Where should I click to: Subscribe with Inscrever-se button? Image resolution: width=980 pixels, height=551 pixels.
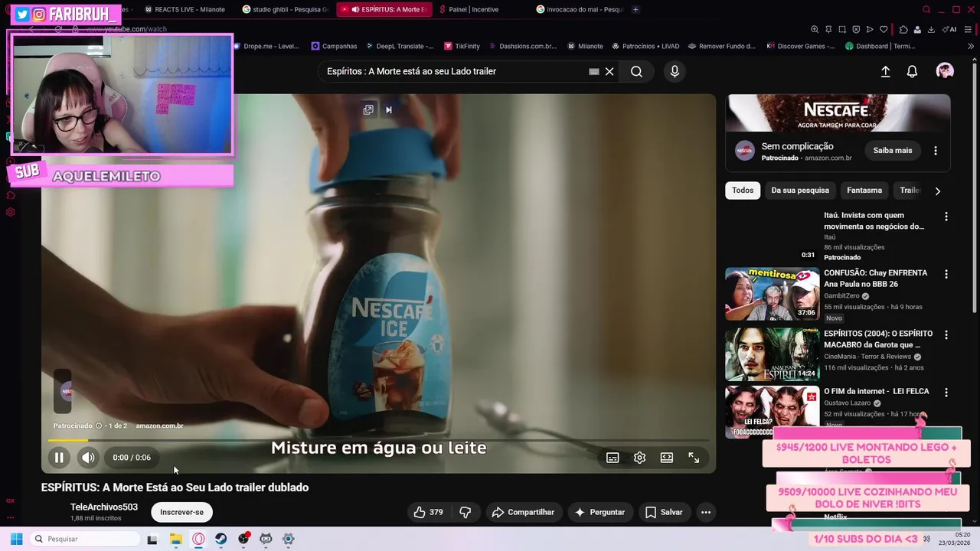coord(181,512)
